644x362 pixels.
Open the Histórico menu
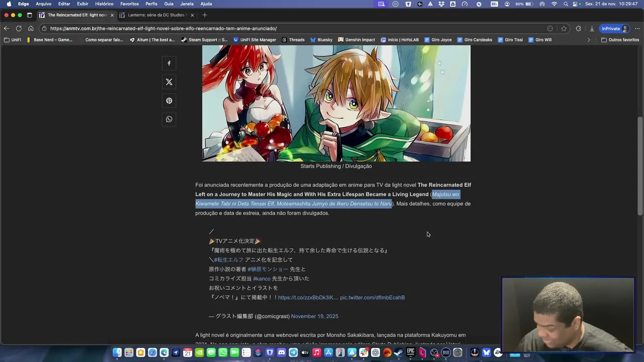tap(104, 4)
